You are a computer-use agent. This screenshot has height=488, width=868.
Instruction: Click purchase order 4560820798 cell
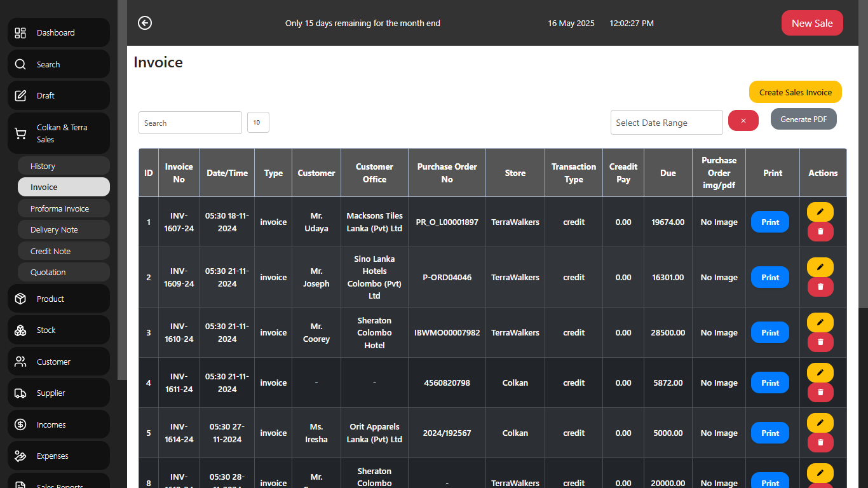pyautogui.click(x=447, y=383)
